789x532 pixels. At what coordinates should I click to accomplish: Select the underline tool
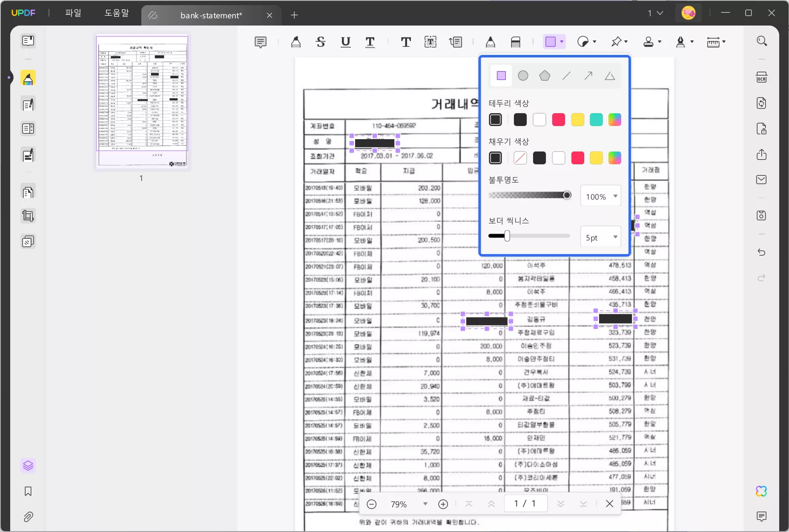point(346,42)
